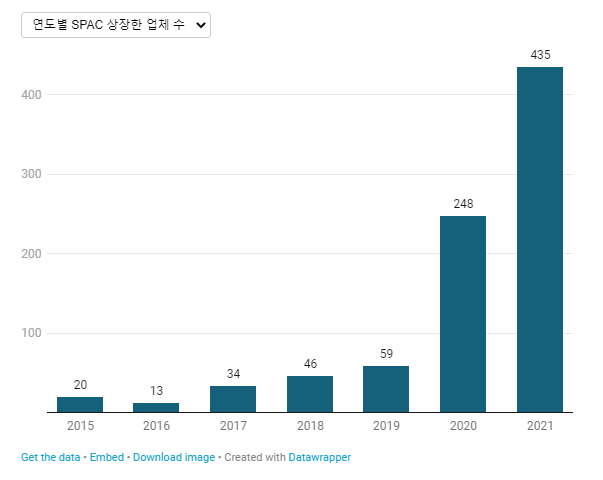Select the 2015 bar
This screenshot has height=480, width=603.
coord(80,404)
